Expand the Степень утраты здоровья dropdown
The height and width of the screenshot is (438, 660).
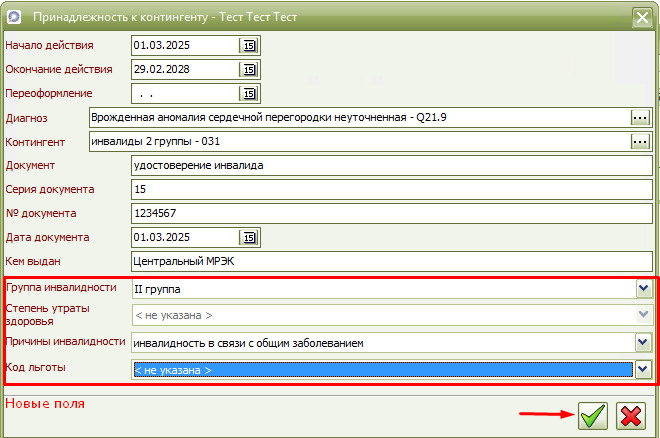(x=644, y=316)
